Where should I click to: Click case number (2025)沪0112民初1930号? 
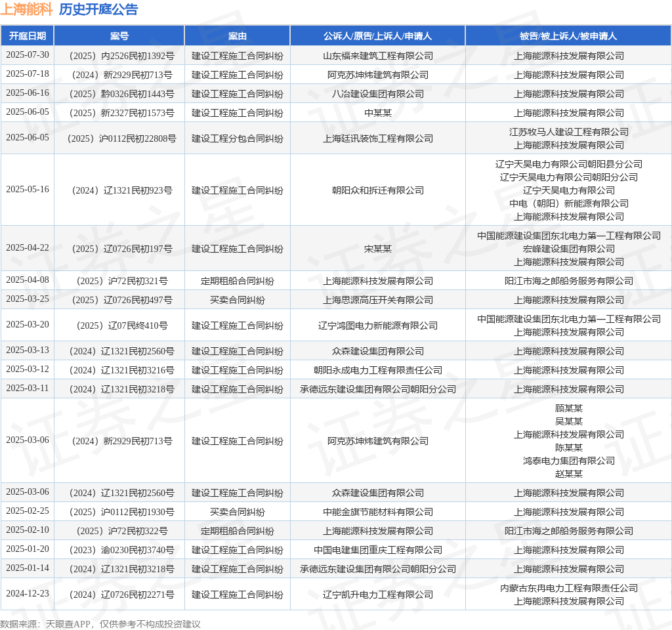[121, 512]
